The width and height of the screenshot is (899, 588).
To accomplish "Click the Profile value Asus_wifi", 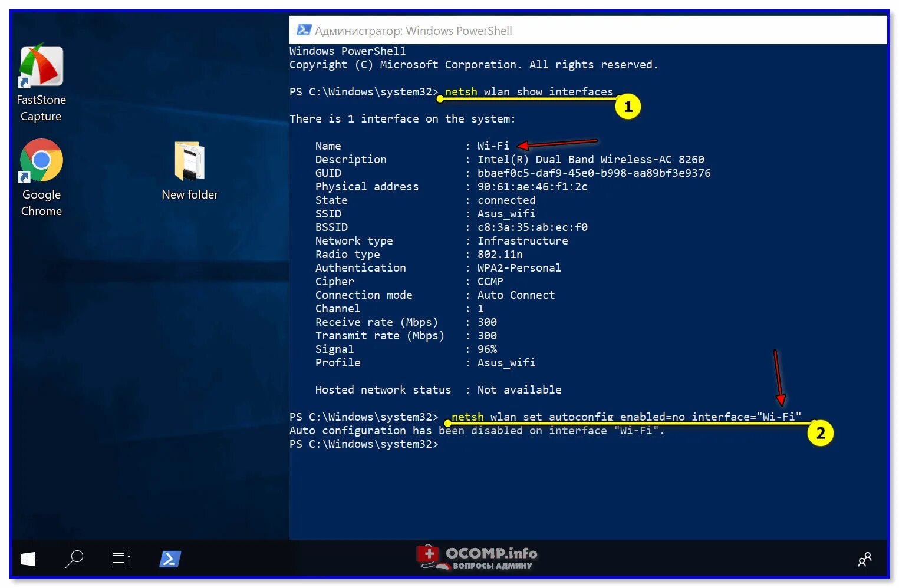I will 506,362.
